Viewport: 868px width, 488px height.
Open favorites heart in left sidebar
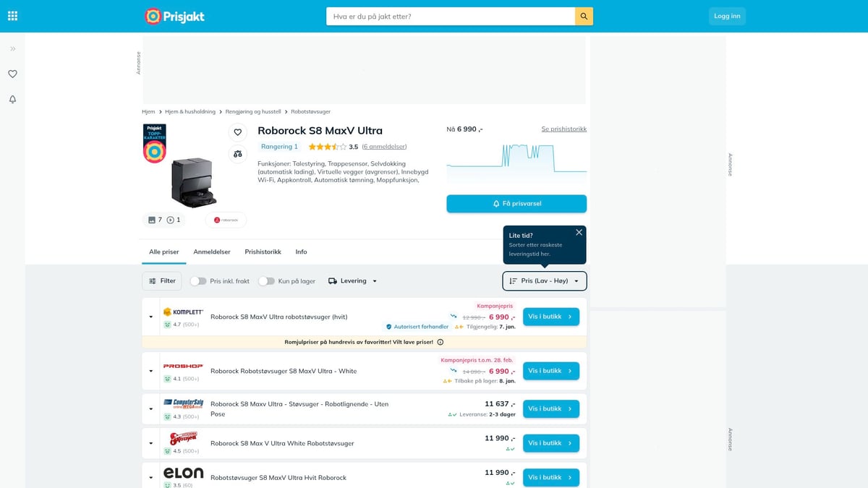tap(12, 74)
